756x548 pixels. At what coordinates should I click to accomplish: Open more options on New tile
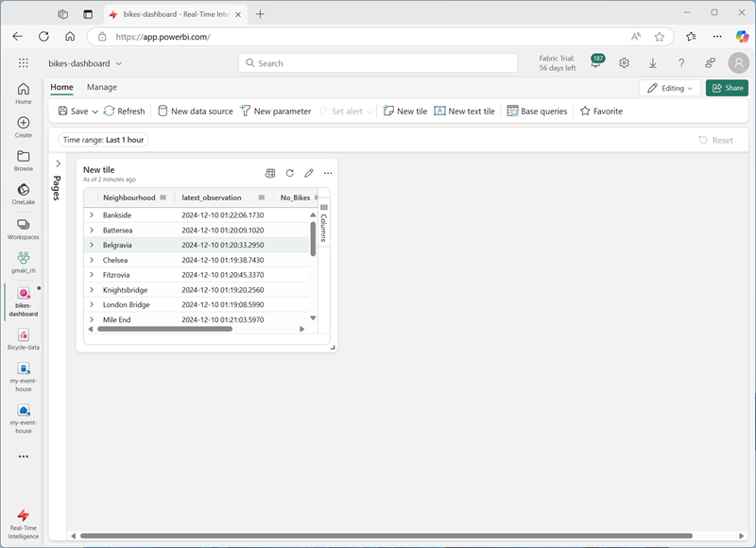(328, 173)
